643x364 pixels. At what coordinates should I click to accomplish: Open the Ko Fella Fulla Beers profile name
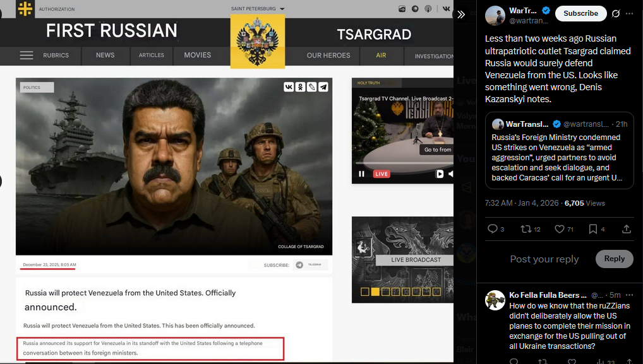tap(548, 295)
